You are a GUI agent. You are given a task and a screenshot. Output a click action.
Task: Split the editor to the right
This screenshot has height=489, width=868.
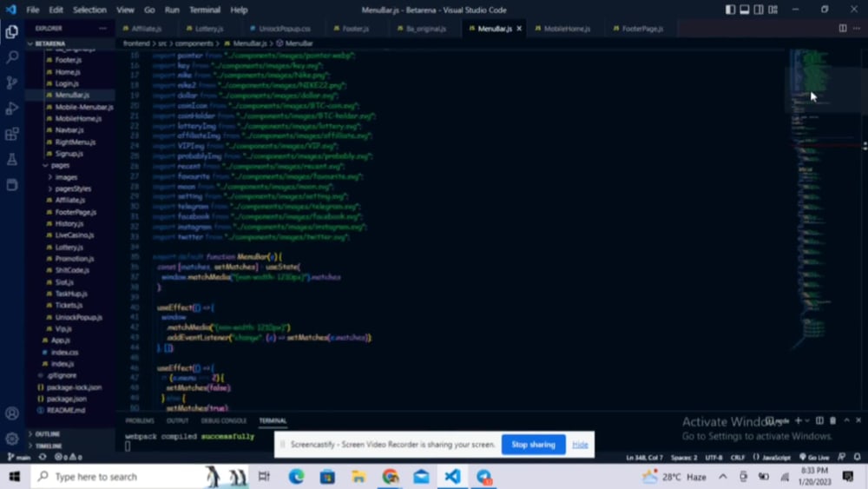(843, 29)
